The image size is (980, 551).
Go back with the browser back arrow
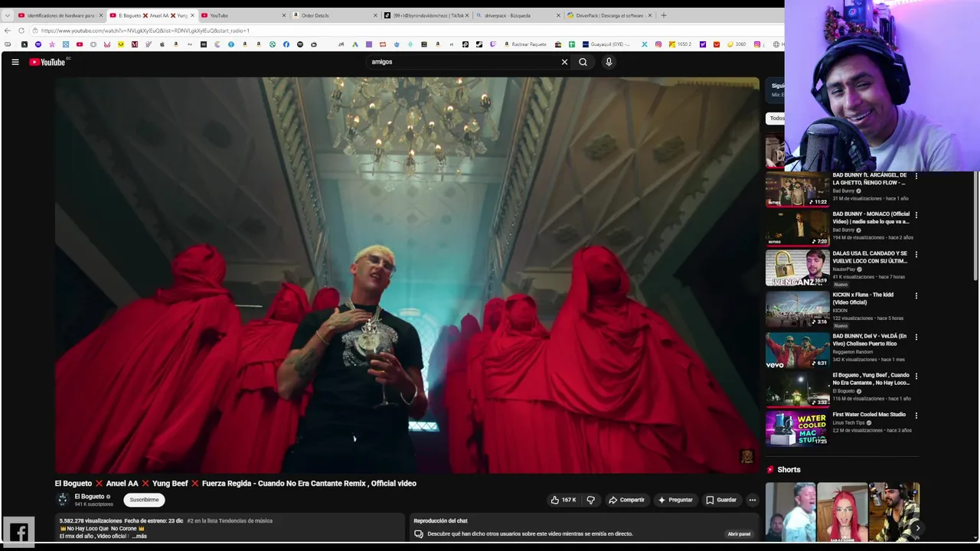pos(8,31)
